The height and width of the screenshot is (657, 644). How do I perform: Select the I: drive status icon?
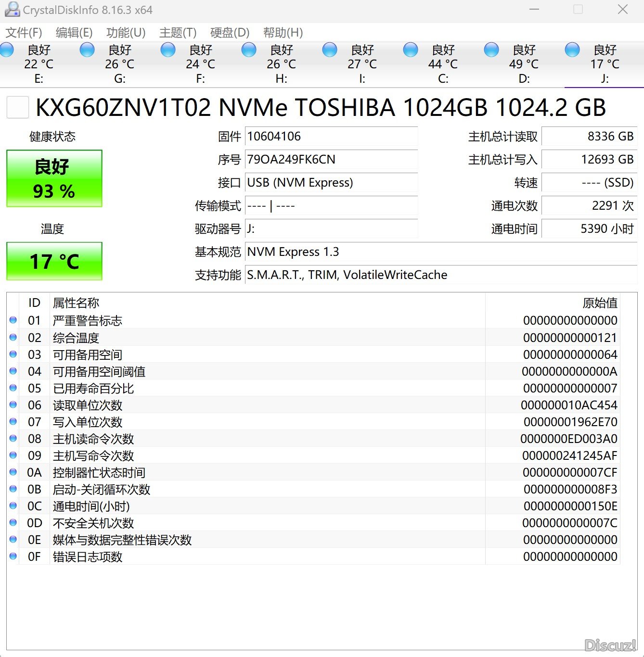pyautogui.click(x=330, y=50)
